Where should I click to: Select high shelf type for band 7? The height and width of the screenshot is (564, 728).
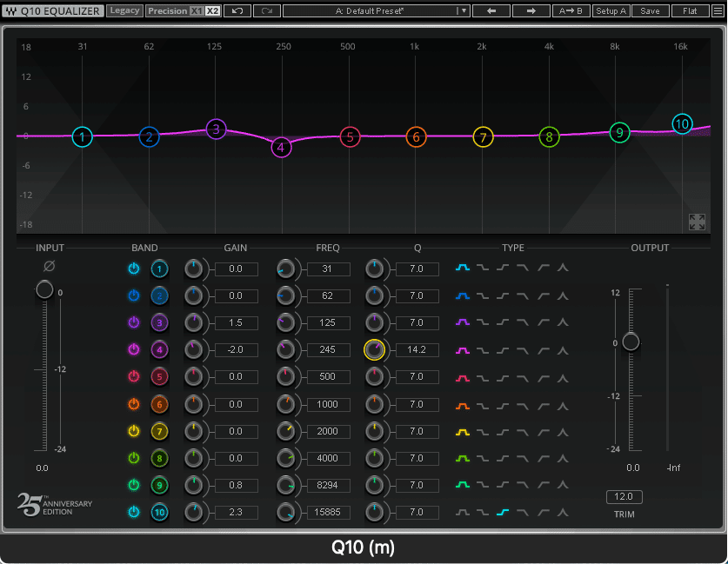(x=503, y=432)
